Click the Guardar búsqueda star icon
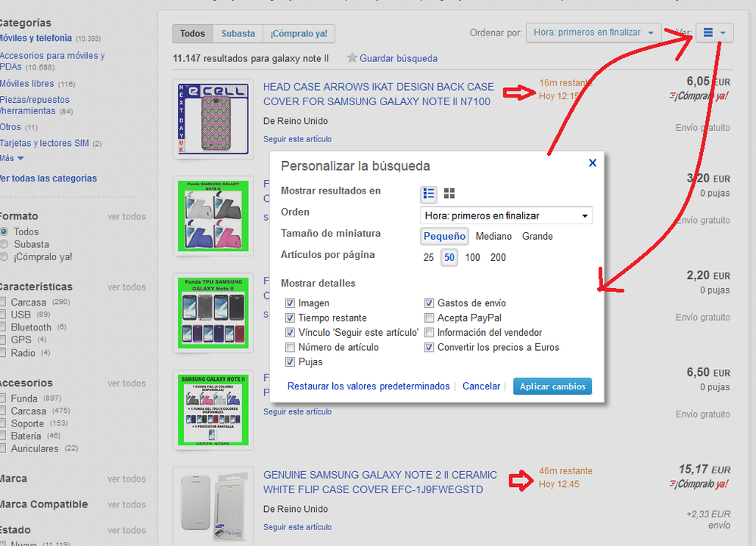This screenshot has width=756, height=546. pos(352,58)
